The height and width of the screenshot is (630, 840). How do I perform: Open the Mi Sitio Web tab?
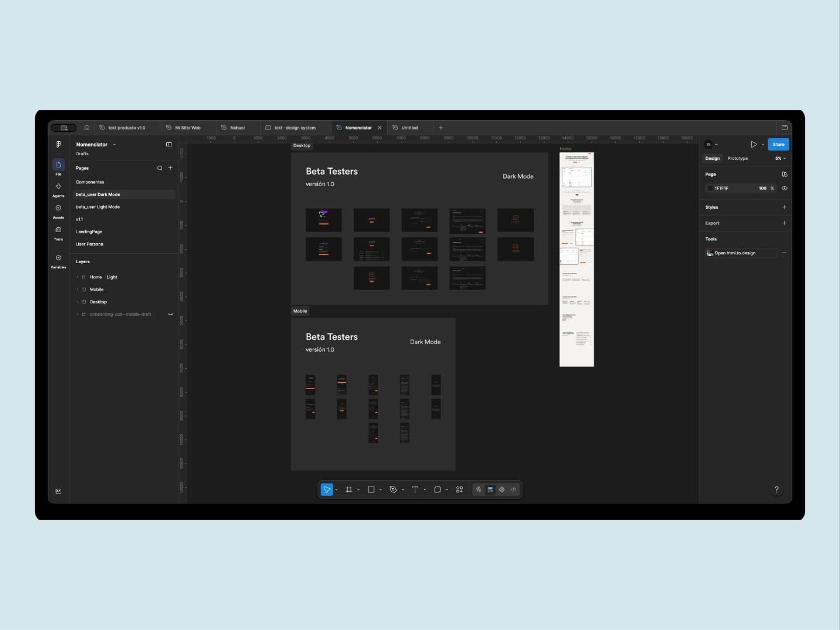pyautogui.click(x=187, y=128)
